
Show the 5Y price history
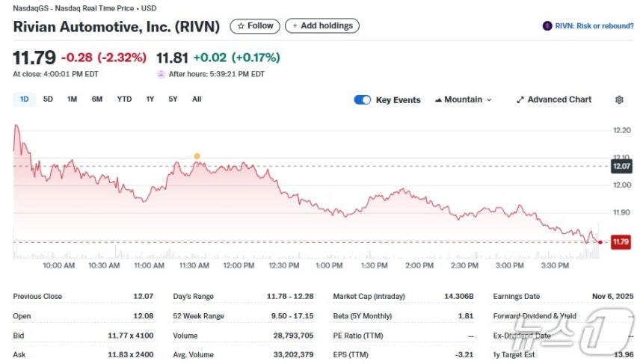point(173,99)
